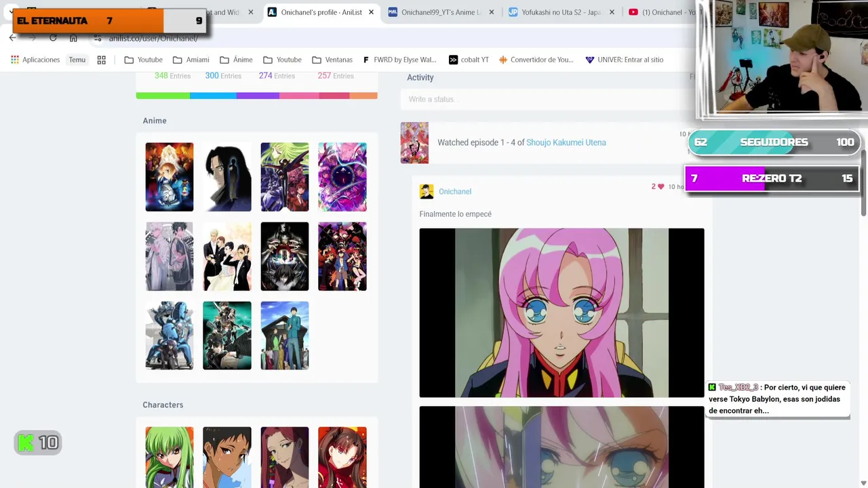868x488 pixels.
Task: Select the 274 Entries stat
Action: (x=277, y=75)
